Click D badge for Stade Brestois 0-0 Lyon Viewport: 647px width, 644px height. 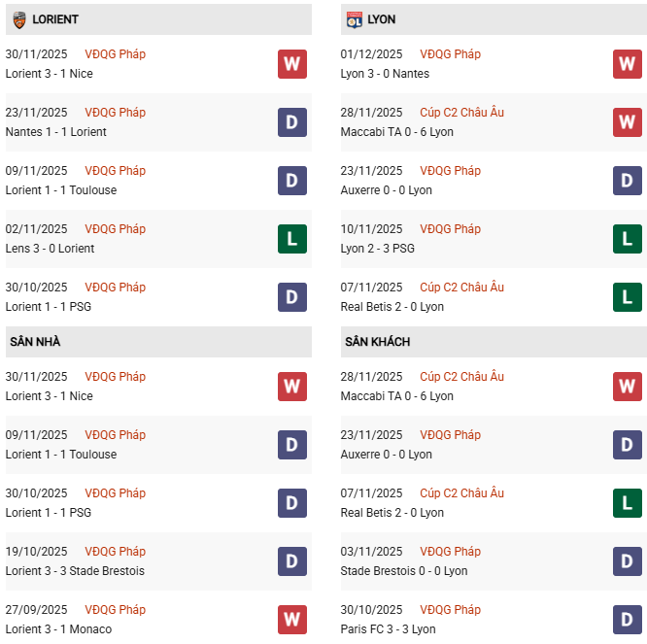pyautogui.click(x=627, y=561)
